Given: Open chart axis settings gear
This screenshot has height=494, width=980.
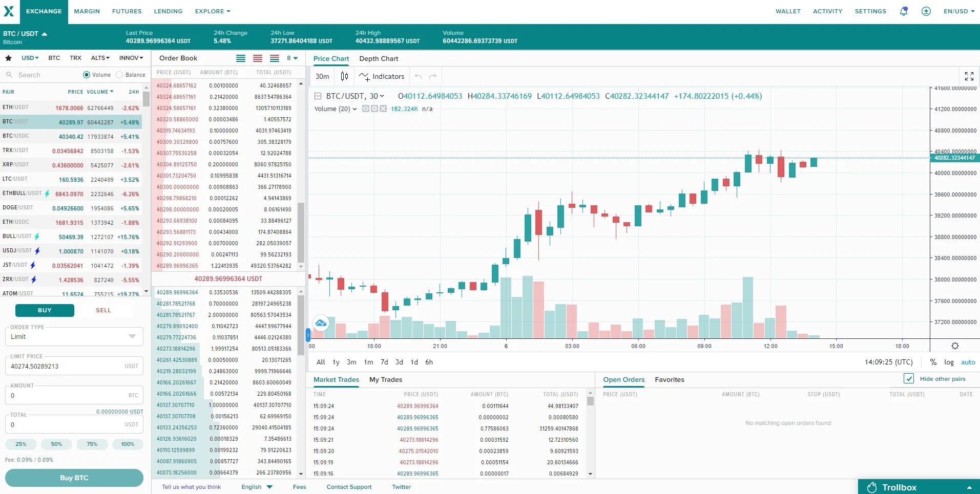Looking at the screenshot, I should pyautogui.click(x=955, y=346).
